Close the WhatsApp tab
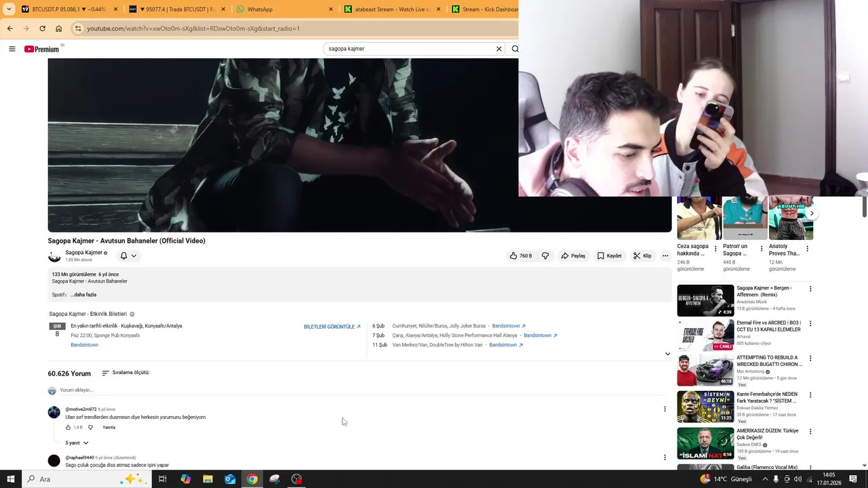Viewport: 868px width, 488px height. 331,9
